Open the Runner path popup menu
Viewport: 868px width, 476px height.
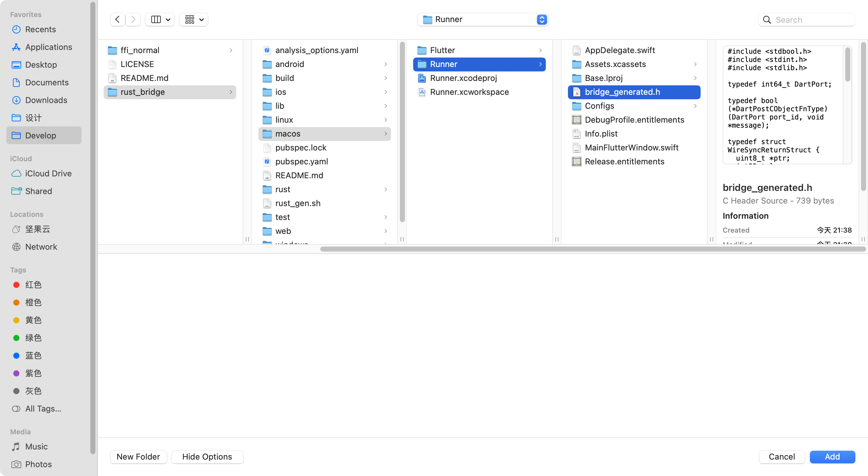click(x=482, y=20)
